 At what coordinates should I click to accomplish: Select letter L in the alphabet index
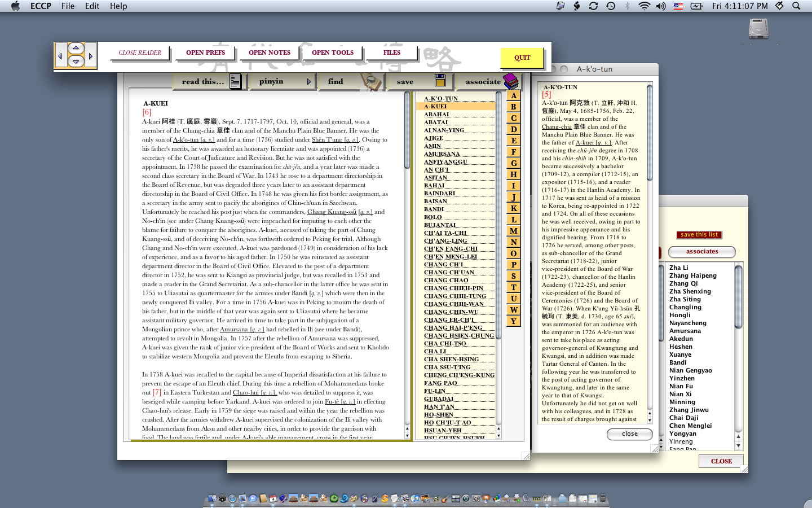[x=514, y=220]
